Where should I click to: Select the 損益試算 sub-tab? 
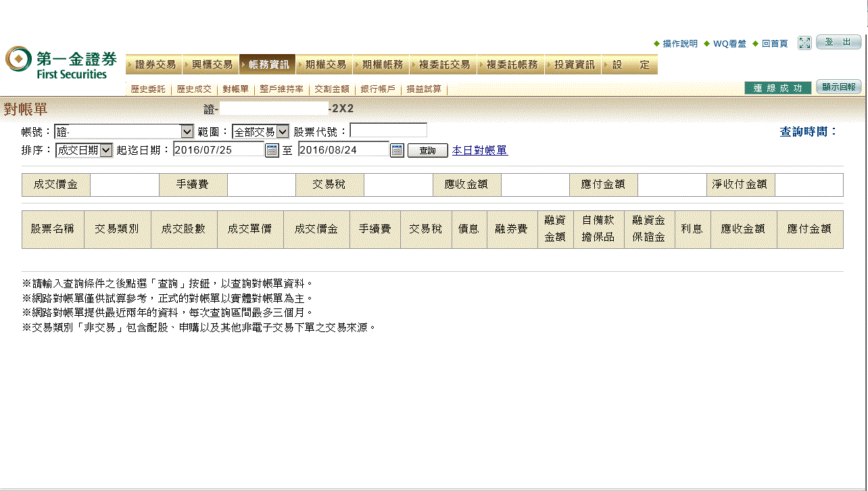(424, 89)
